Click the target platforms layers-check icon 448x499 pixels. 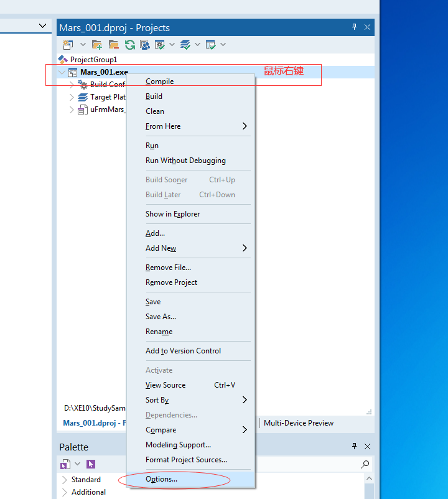coord(185,45)
